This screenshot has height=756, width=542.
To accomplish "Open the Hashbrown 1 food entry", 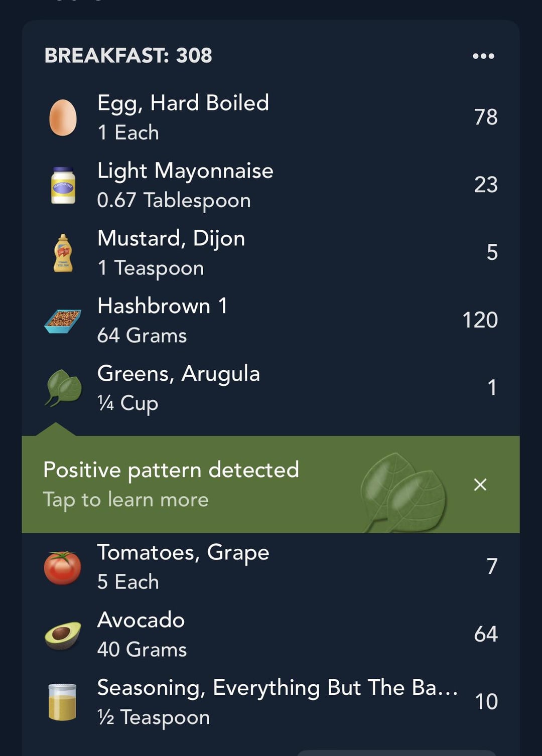I will pyautogui.click(x=270, y=321).
